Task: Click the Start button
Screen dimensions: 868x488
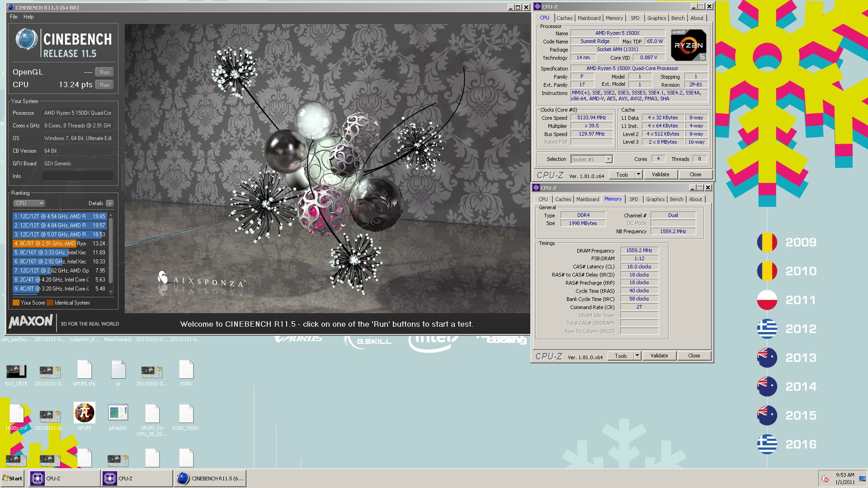Action: 13,479
